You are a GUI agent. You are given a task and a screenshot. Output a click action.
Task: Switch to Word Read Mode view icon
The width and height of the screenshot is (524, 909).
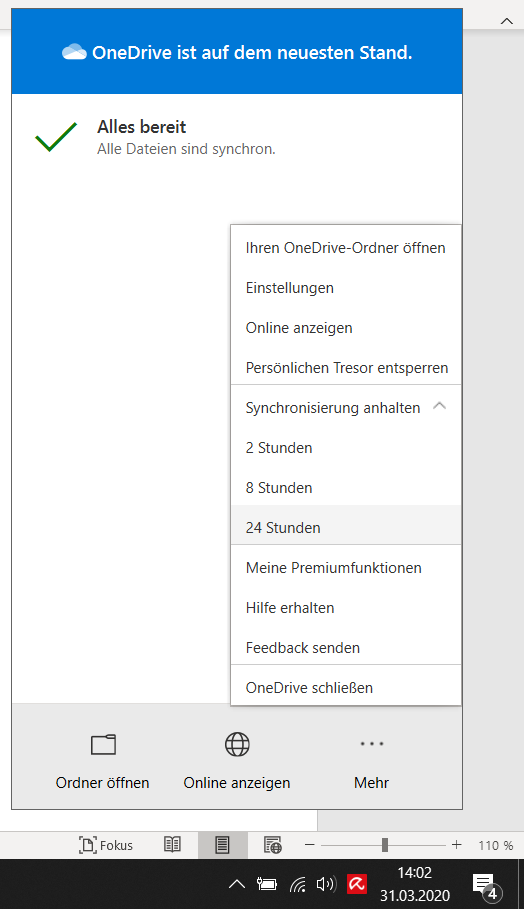point(172,845)
